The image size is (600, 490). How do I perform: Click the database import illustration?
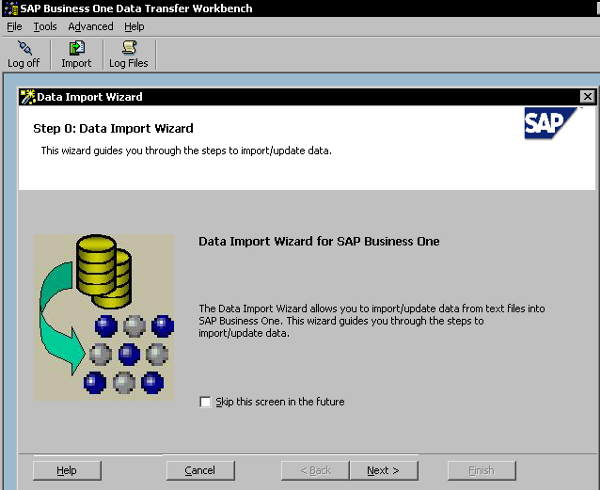(104, 317)
